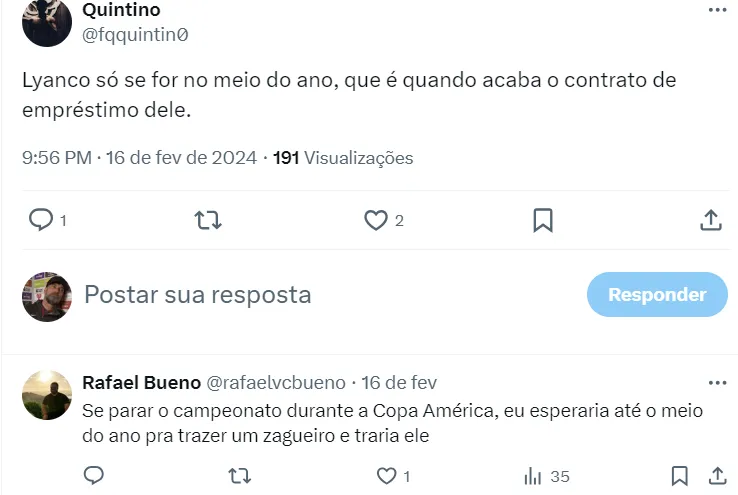Open more options on Rafael Bueno's reply

pos(717,383)
